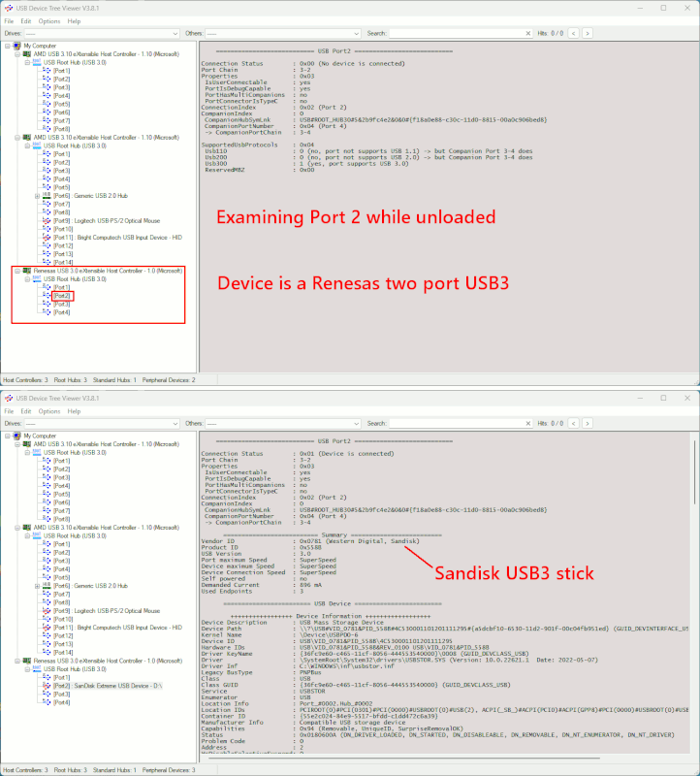Click 'Host Controllers: 3' in upper status bar
This screenshot has height=776, width=700.
pos(26,380)
